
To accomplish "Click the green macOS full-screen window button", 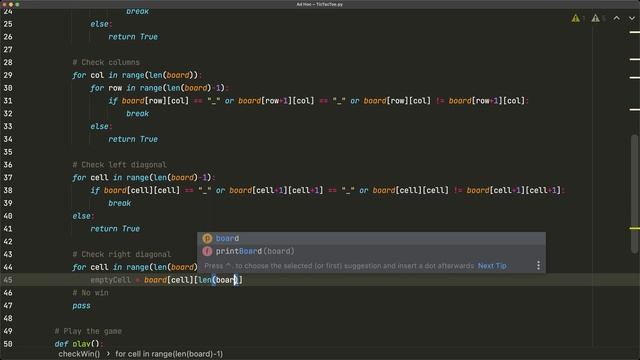I will pos(17,4).
